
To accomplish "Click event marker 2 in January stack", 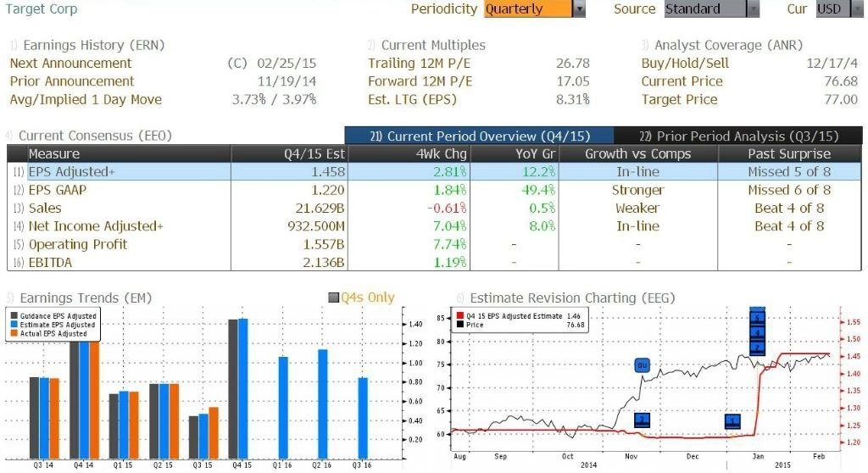I will click(757, 348).
